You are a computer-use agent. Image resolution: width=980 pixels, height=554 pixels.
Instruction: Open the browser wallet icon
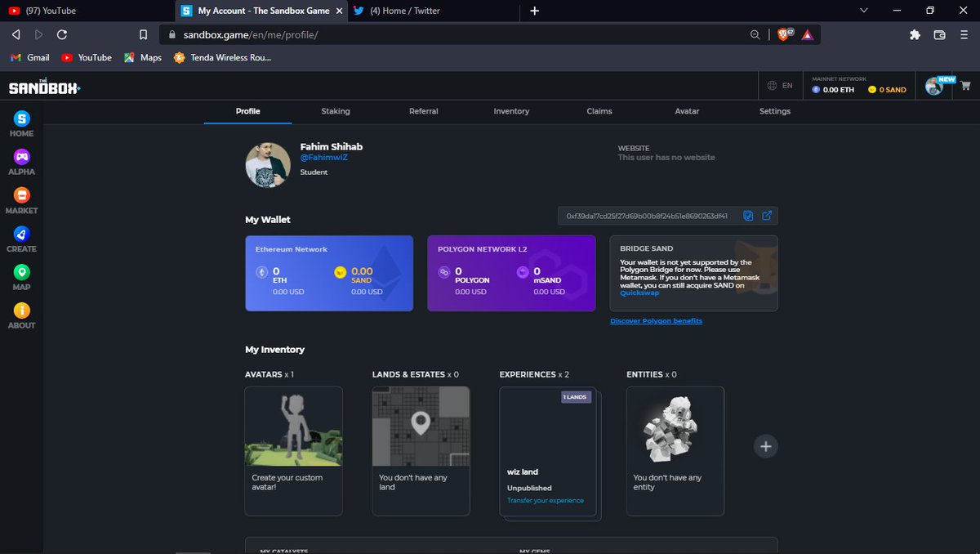tap(939, 34)
